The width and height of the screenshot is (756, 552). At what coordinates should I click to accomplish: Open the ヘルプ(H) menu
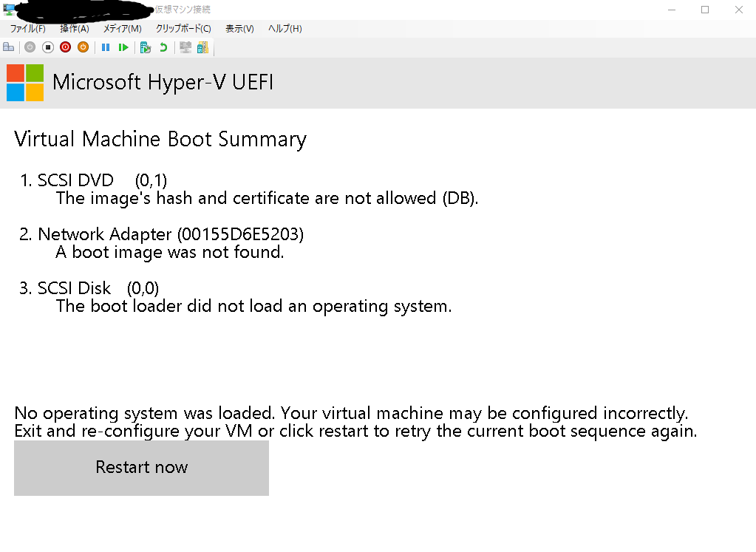pos(285,28)
